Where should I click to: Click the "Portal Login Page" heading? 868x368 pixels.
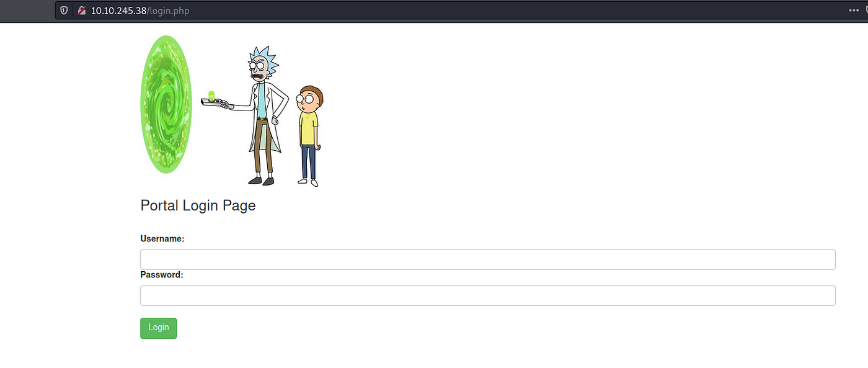(198, 205)
